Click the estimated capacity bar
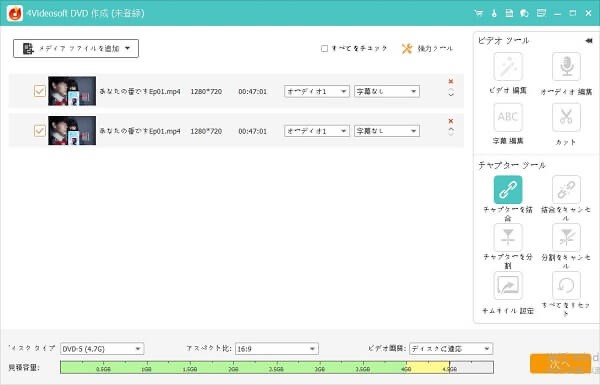 coord(277,367)
